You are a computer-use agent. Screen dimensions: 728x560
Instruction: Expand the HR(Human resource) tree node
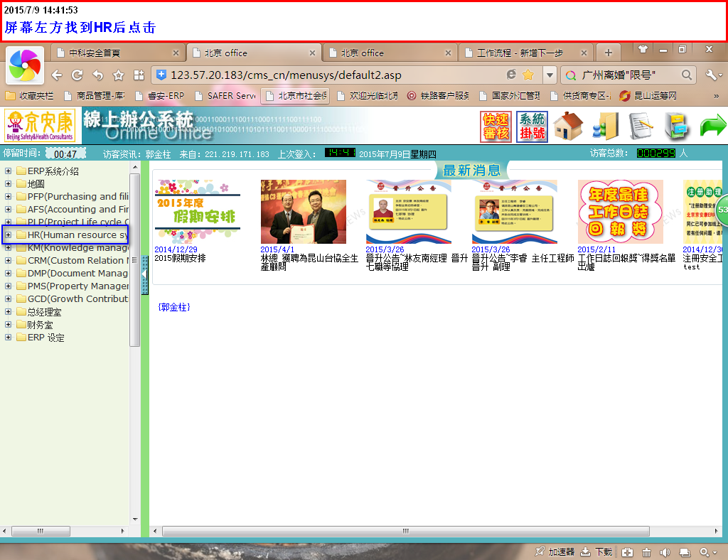8,235
